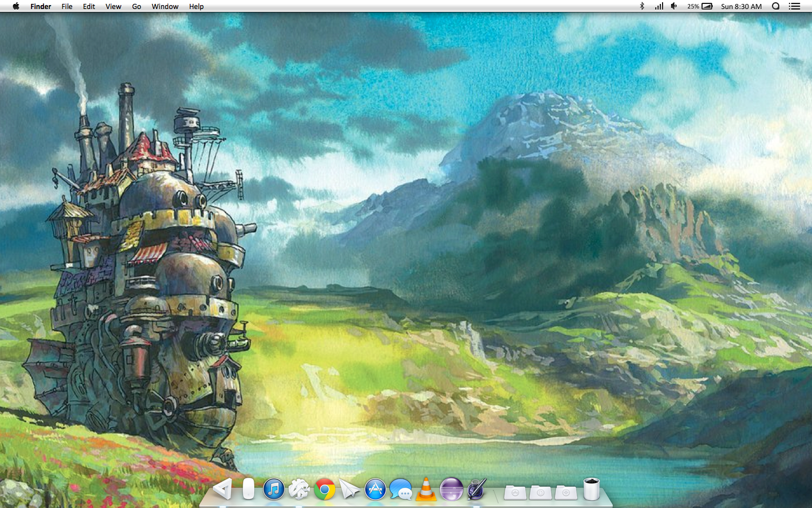Open the purple Eclipse sphere dock icon
812x508 pixels.
[451, 489]
